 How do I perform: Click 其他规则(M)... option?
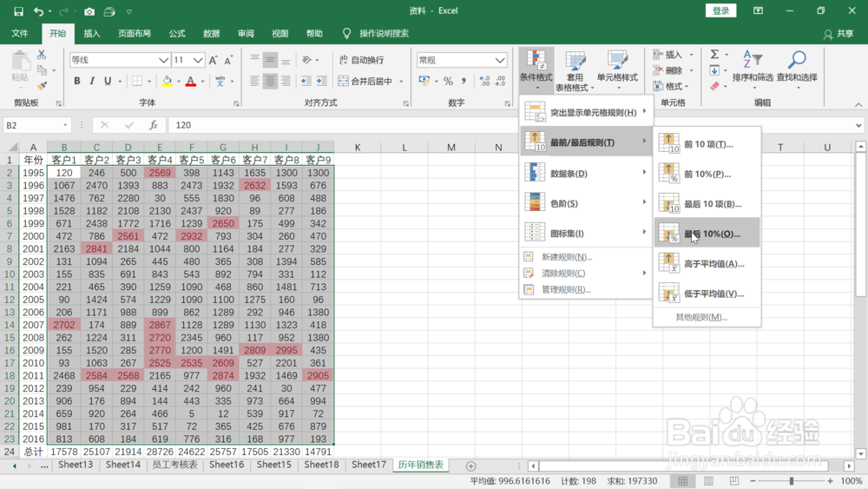point(701,317)
